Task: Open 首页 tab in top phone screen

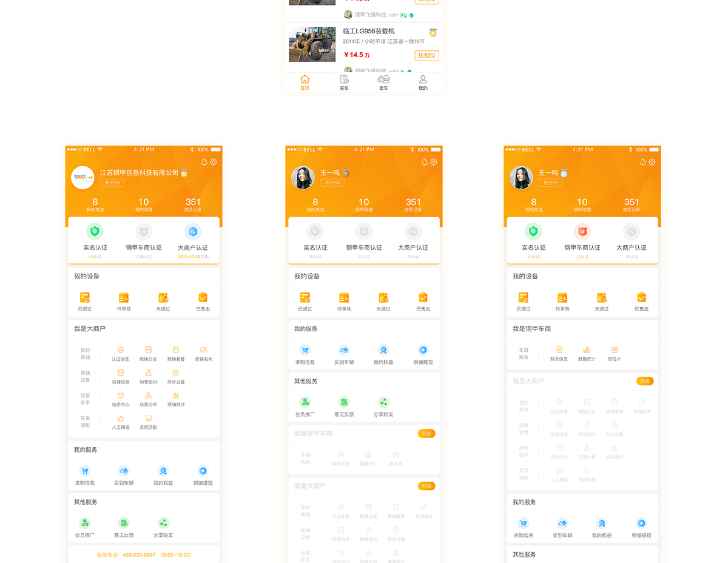Action: [305, 83]
